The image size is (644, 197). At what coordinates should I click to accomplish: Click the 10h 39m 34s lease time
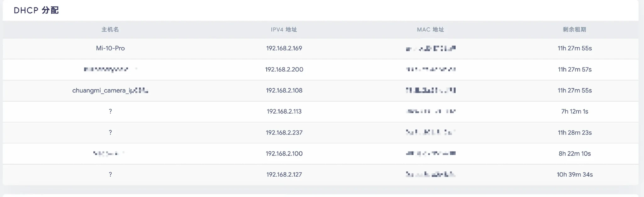click(575, 174)
